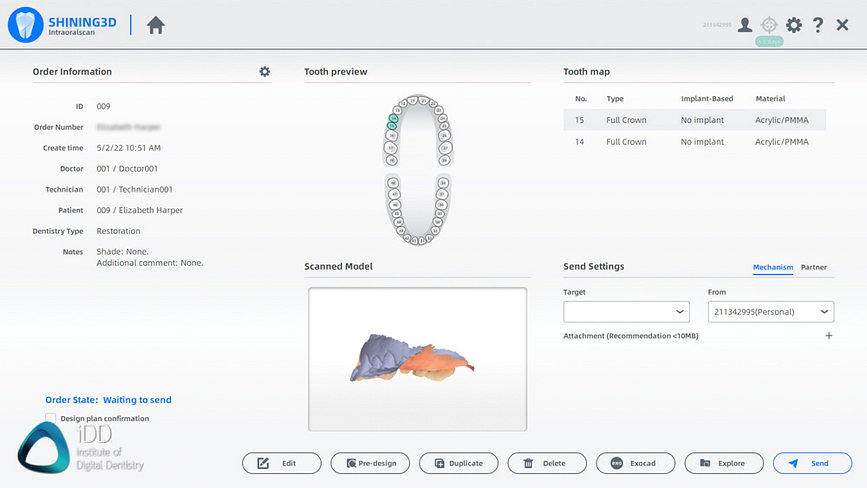The image size is (867, 488).
Task: Click the SHINING3D tooth logo
Action: pos(25,25)
